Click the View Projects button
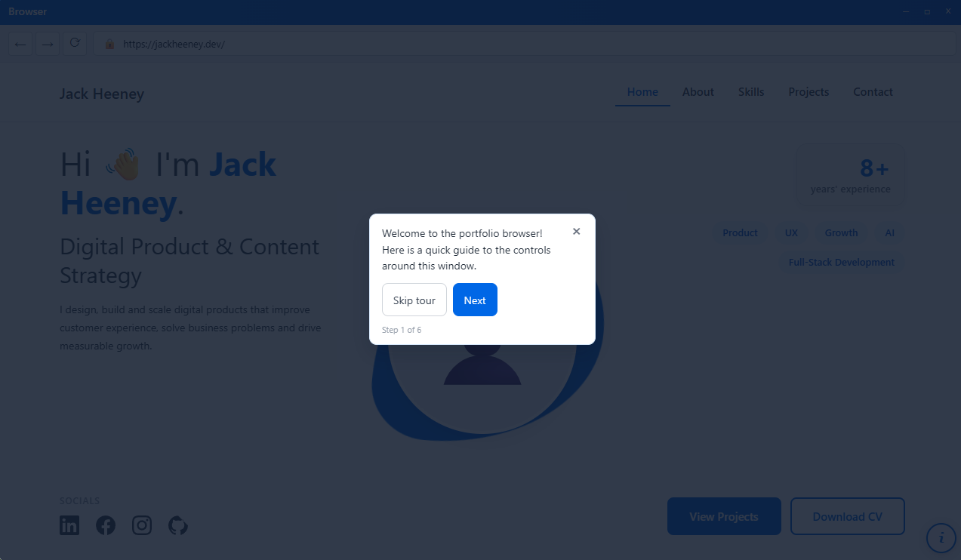The width and height of the screenshot is (961, 560). [724, 516]
